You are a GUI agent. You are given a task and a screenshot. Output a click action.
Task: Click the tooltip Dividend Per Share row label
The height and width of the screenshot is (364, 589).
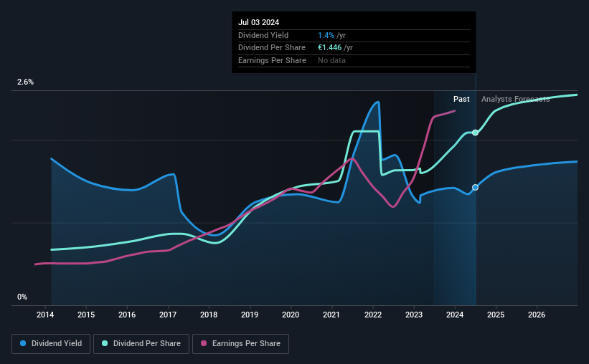point(272,48)
